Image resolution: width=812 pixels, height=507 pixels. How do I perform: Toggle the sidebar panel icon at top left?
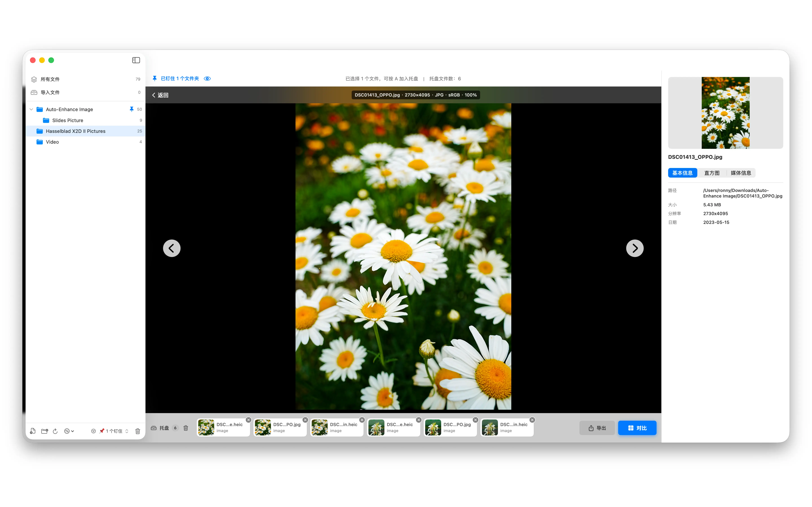click(136, 60)
